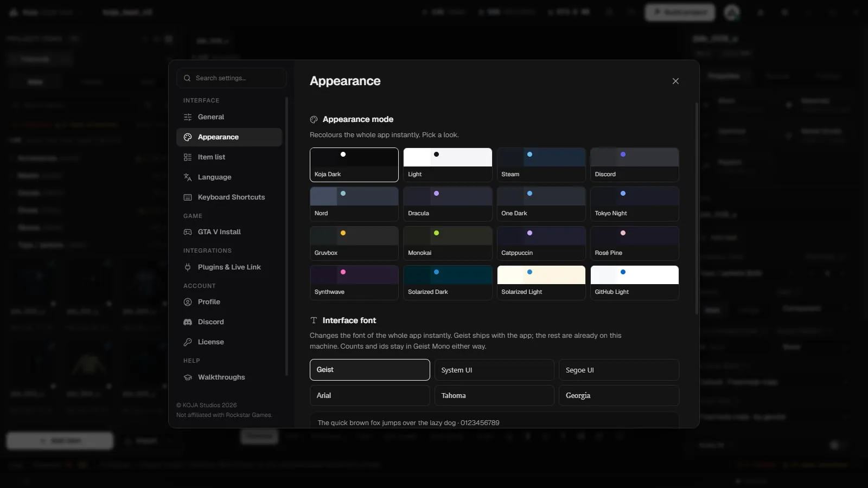Click the Language translate icon

pos(188,177)
